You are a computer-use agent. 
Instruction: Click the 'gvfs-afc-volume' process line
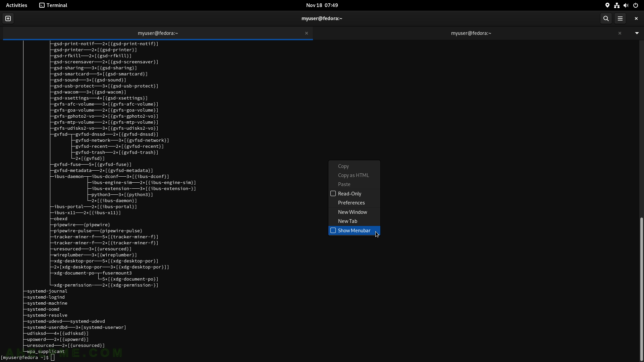(x=106, y=104)
